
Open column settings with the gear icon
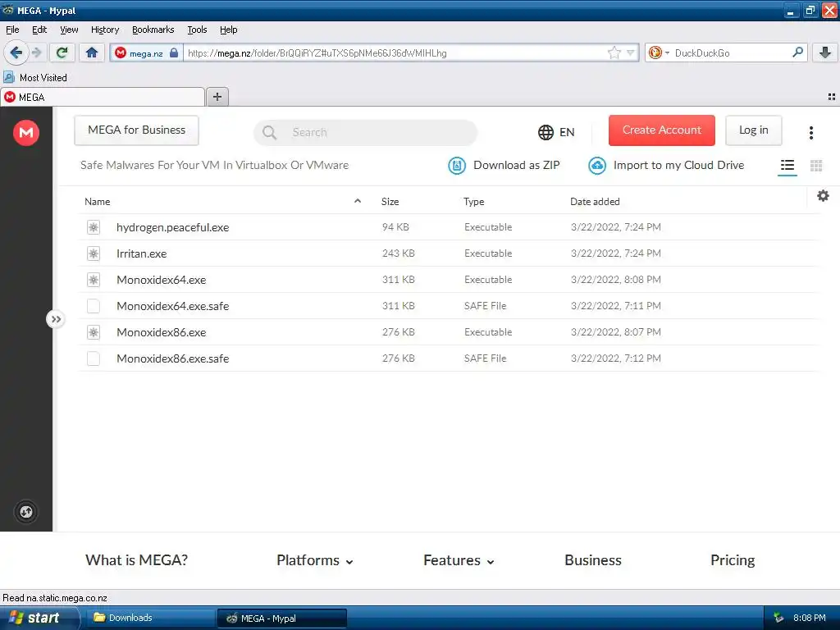point(823,196)
